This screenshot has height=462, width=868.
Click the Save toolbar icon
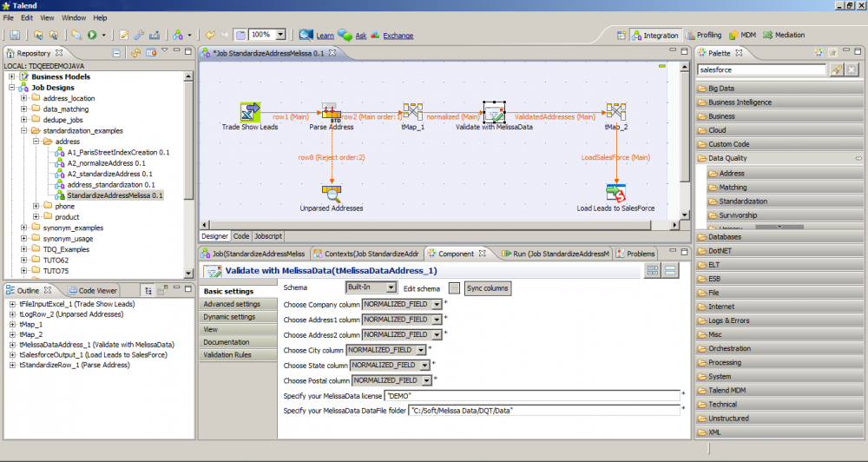15,35
